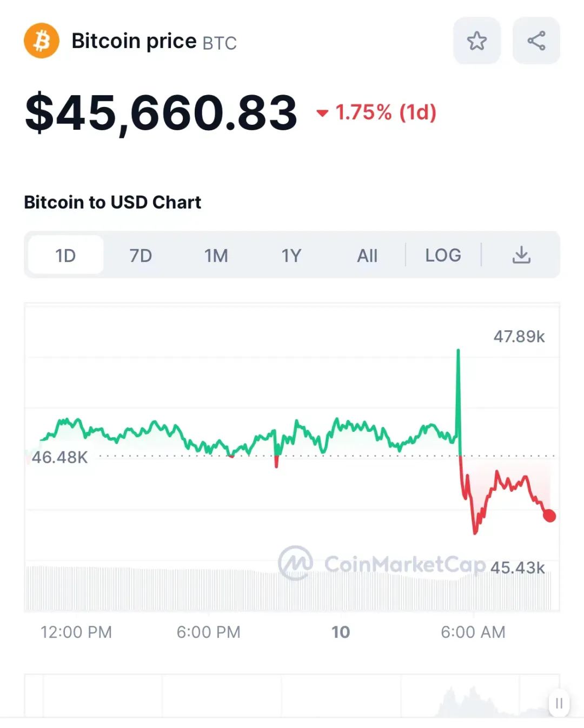584x728 pixels.
Task: Toggle the LOG scale option
Action: 443,255
